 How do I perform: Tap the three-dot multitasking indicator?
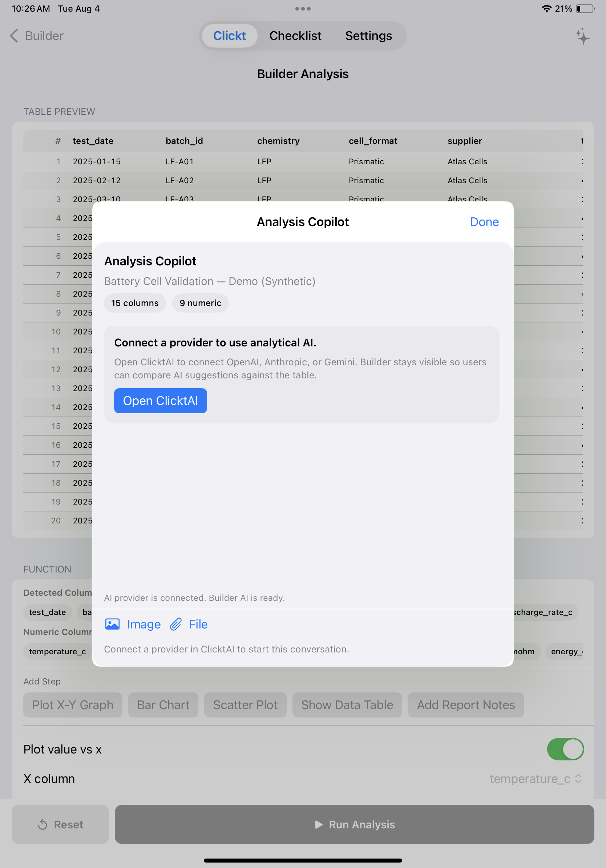coord(303,9)
